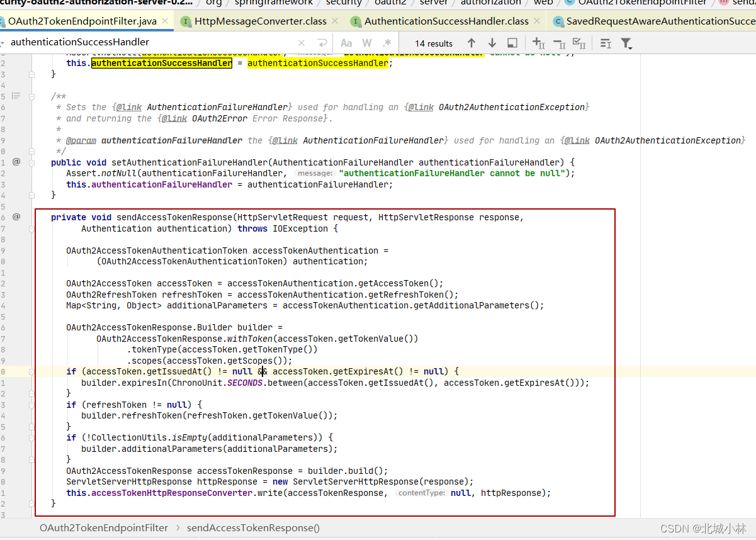Toggle rendered view of Javadoc comment
Viewport: 756px width, 540px height.
click(16, 96)
